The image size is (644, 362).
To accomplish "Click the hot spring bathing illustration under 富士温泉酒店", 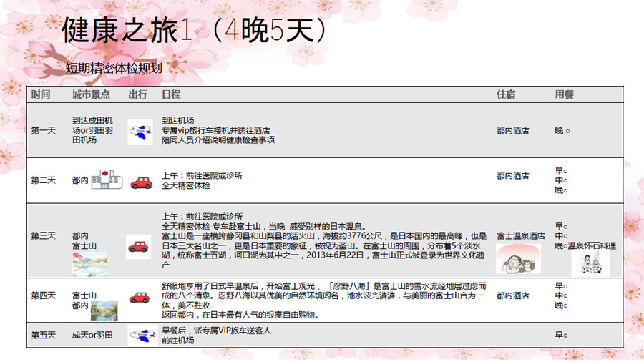I will 518,258.
